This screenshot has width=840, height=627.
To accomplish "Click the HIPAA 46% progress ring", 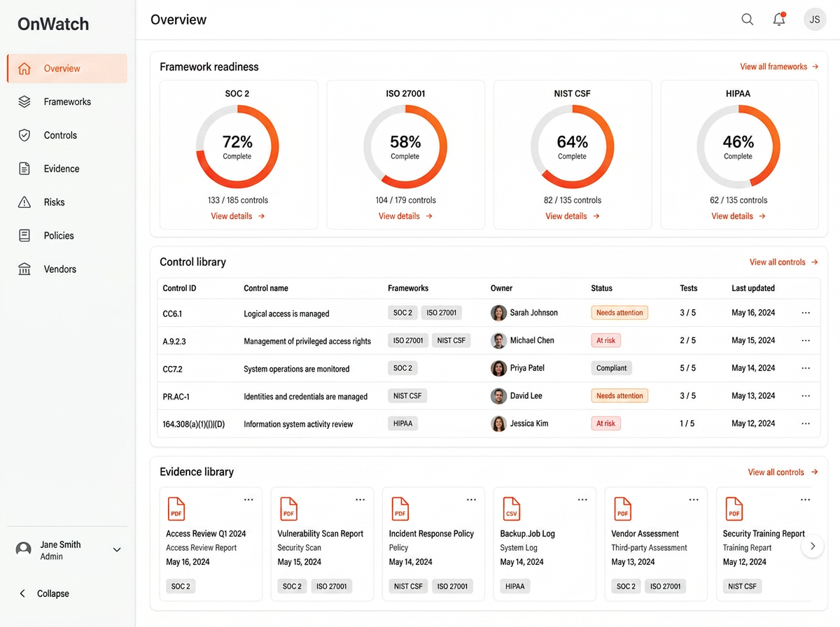I will tap(738, 147).
